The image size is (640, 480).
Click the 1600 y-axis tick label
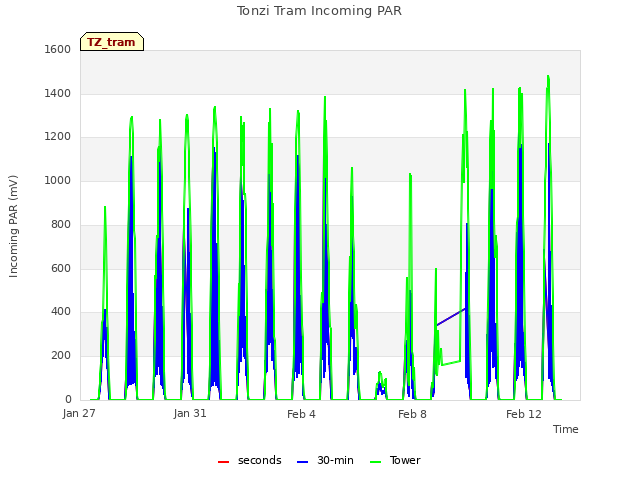coord(58,49)
